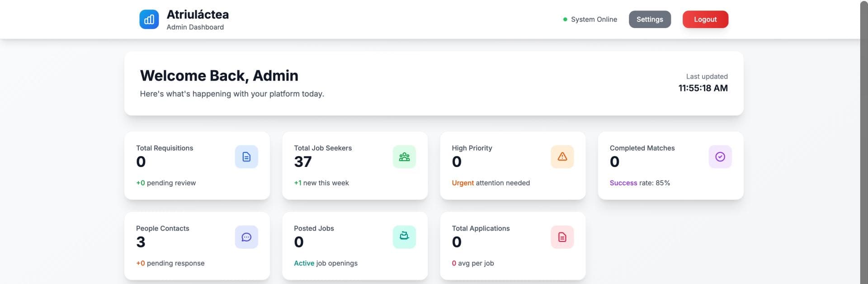
Task: Click the Completed Matches checkmark icon
Action: (x=720, y=157)
